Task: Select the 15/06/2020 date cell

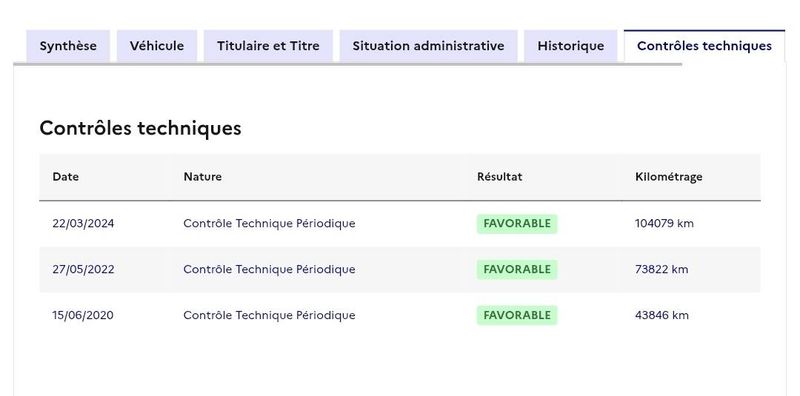Action: (83, 315)
